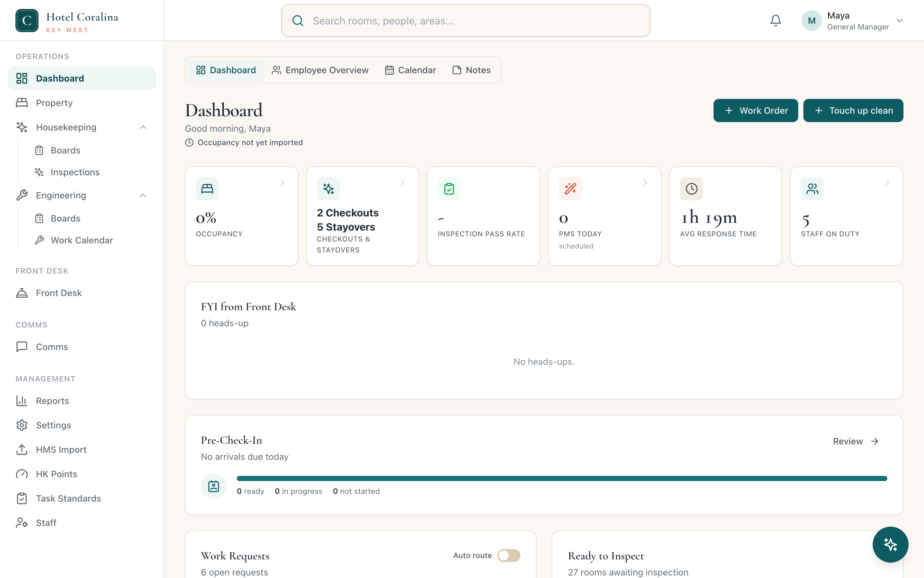The height and width of the screenshot is (578, 924).
Task: Click the Pre-Check-In contact badge icon
Action: pyautogui.click(x=214, y=486)
